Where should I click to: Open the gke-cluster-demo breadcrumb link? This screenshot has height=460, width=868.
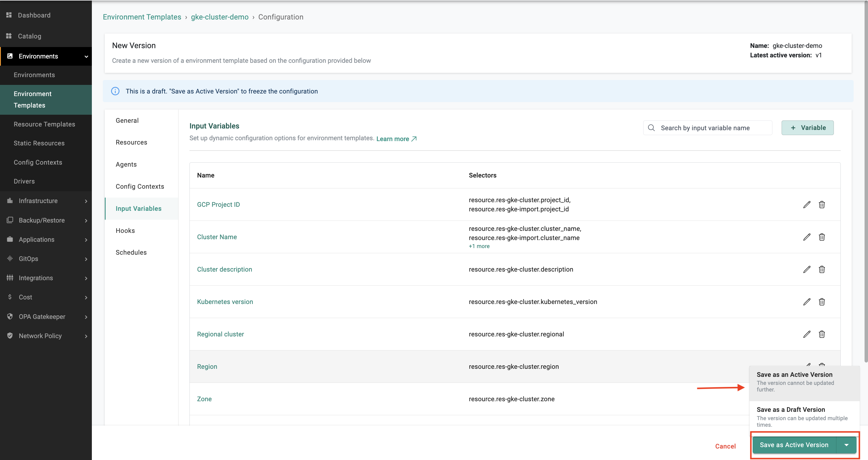click(x=220, y=17)
